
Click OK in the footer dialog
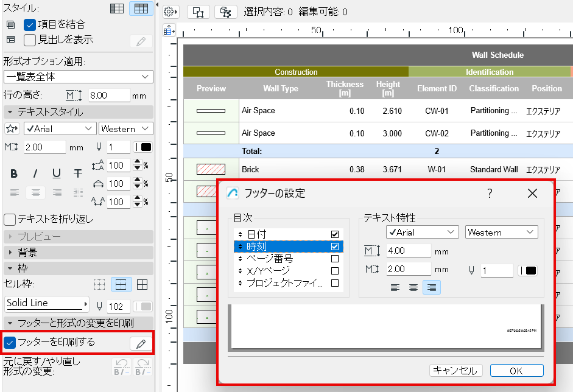pyautogui.click(x=517, y=371)
